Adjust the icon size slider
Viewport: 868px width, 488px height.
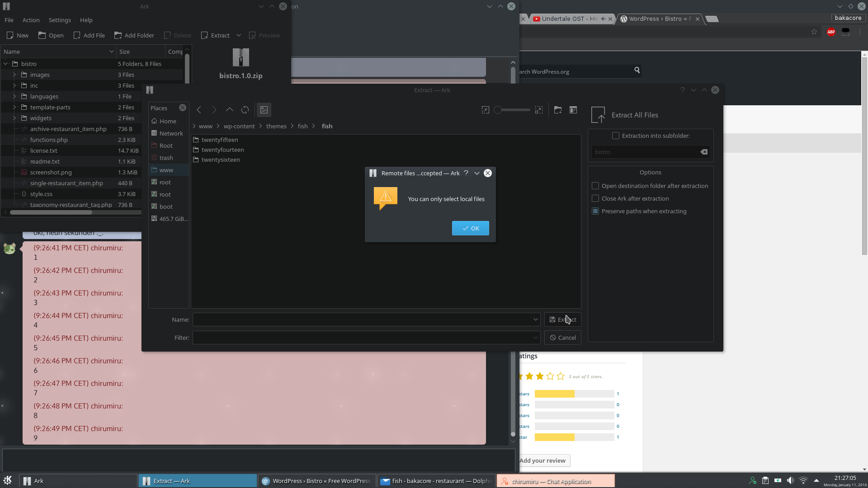coord(512,110)
